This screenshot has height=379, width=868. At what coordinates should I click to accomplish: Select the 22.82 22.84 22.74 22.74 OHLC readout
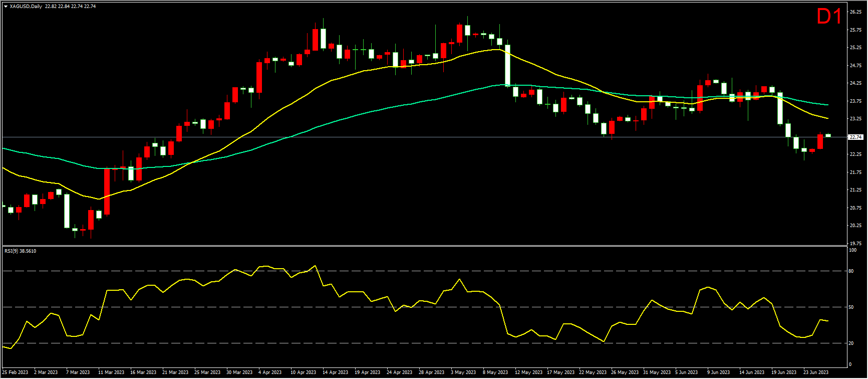tap(70, 7)
